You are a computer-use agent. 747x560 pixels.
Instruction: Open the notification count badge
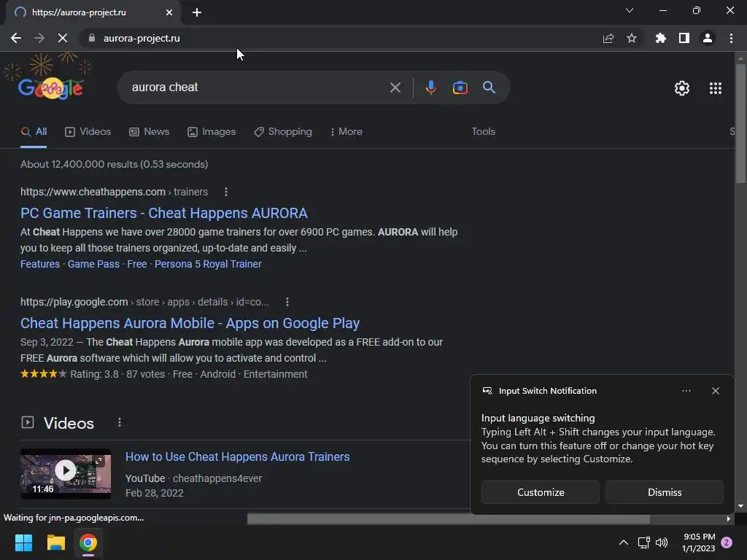point(727,542)
